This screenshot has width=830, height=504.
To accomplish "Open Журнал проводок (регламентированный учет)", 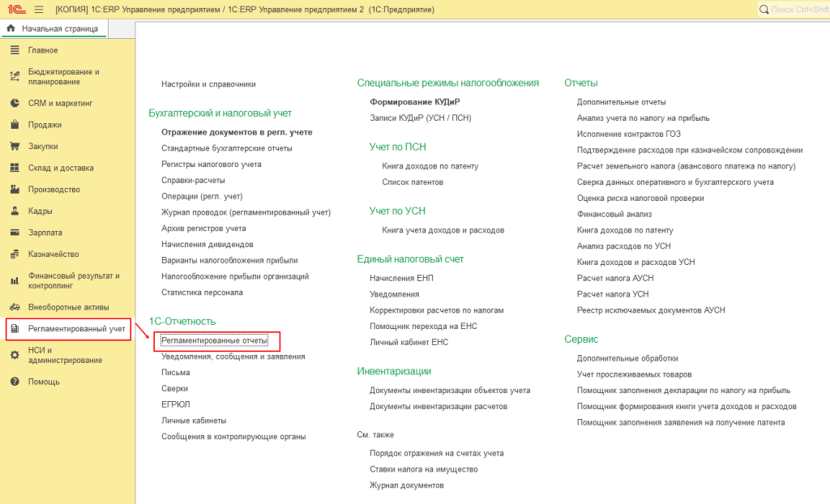I will point(246,213).
